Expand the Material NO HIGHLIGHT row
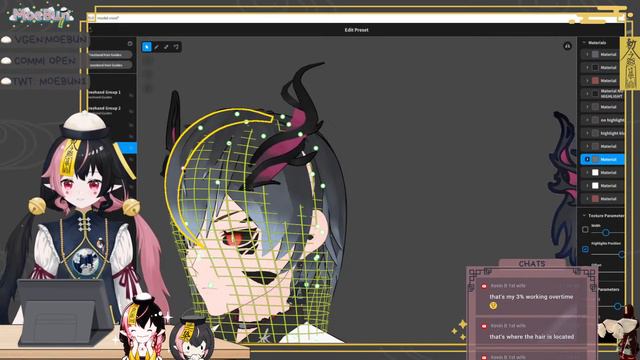This screenshot has height=360, width=640. point(587,93)
